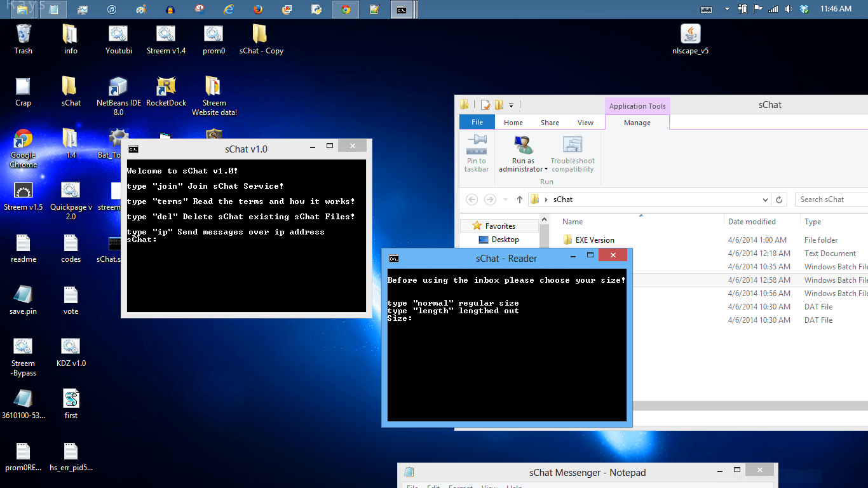Viewport: 868px width, 488px height.
Task: Open the Trash on the desktop
Action: tap(24, 33)
